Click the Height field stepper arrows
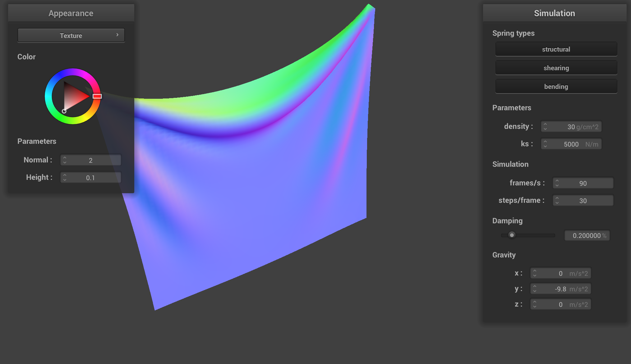This screenshot has height=364, width=631. pyautogui.click(x=65, y=177)
